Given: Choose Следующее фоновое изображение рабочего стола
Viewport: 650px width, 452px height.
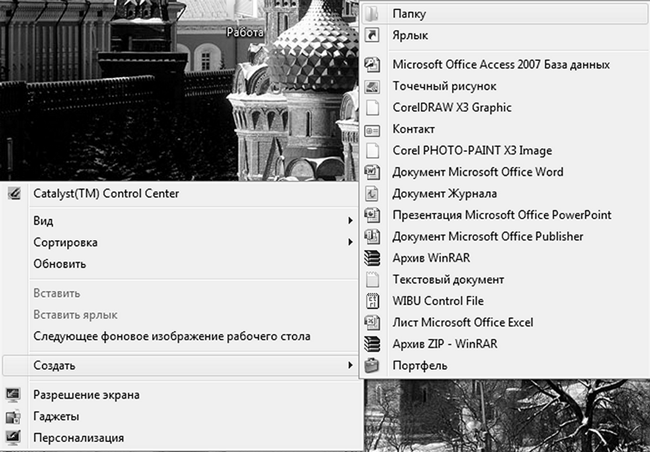Looking at the screenshot, I should [172, 337].
